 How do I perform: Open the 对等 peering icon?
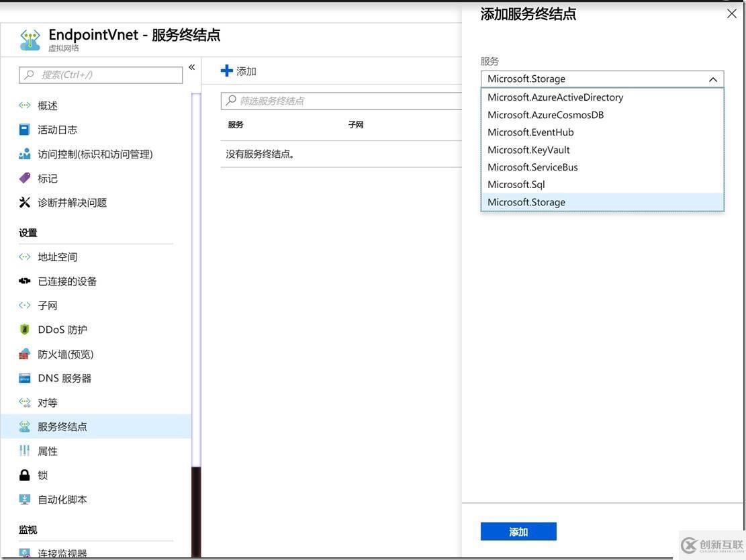(x=23, y=401)
